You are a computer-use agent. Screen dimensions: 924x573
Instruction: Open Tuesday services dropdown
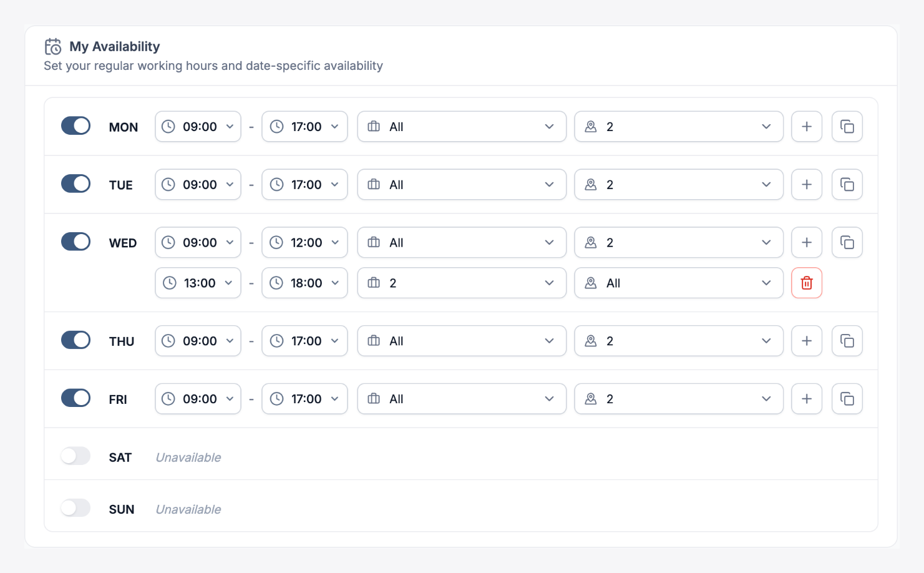462,185
